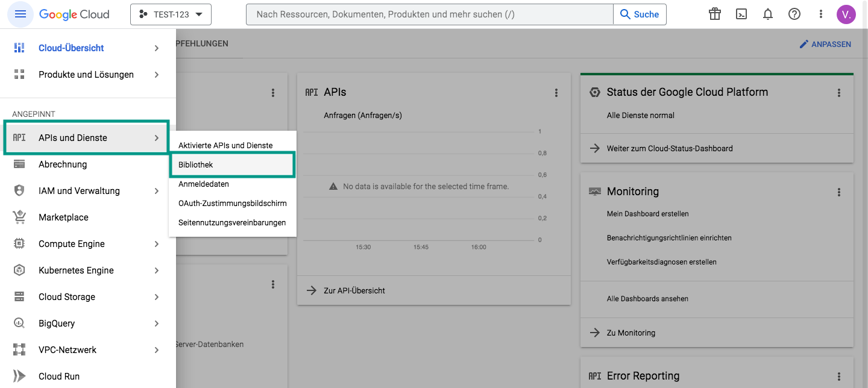
Task: Click the Compute Engine chip icon
Action: click(x=19, y=244)
